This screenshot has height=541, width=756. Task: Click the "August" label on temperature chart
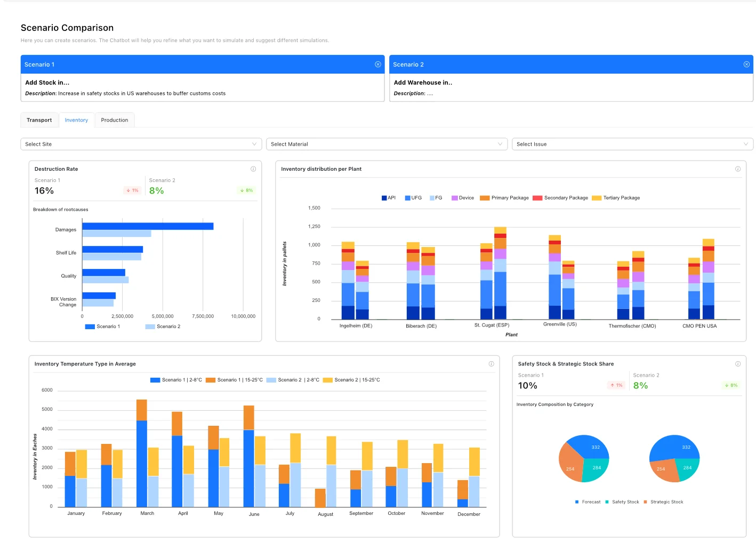click(325, 514)
